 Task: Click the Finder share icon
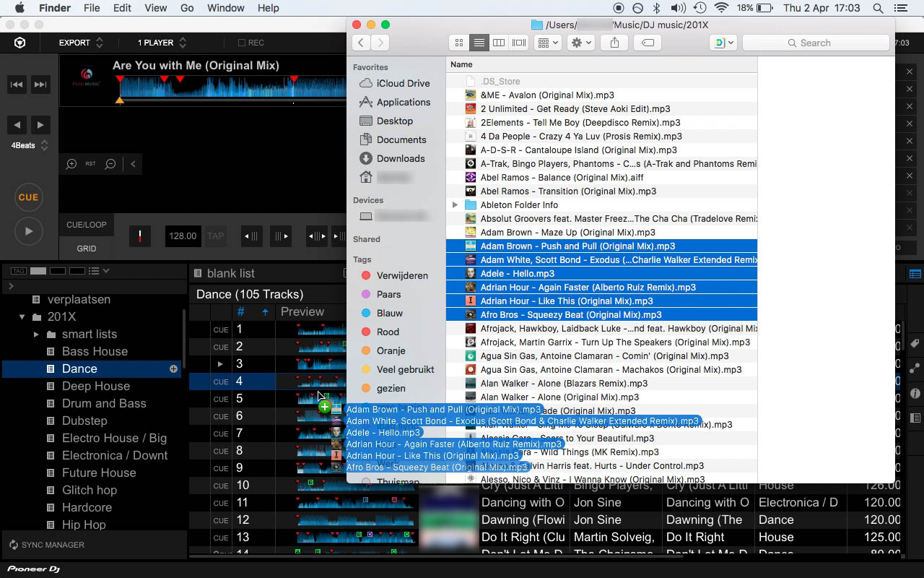click(614, 43)
